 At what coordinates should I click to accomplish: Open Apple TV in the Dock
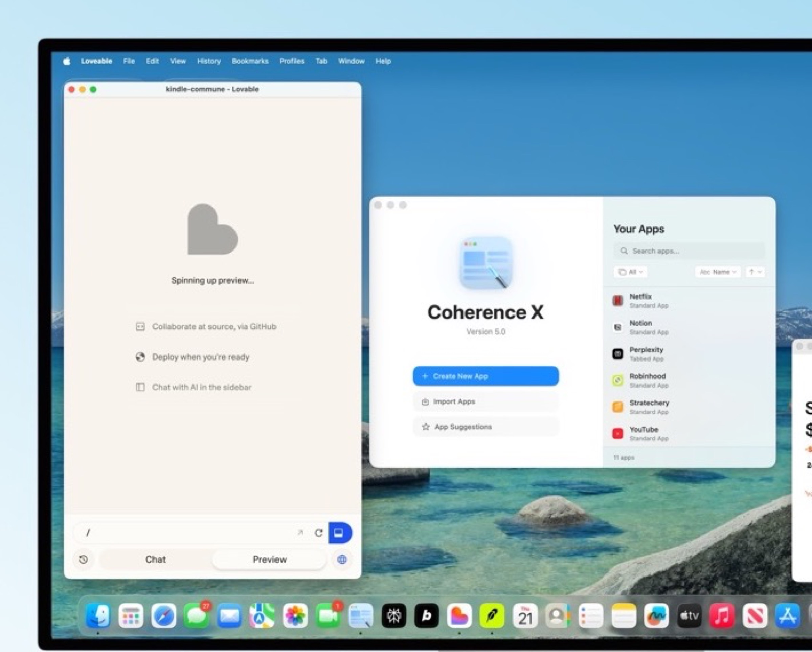[x=689, y=616]
